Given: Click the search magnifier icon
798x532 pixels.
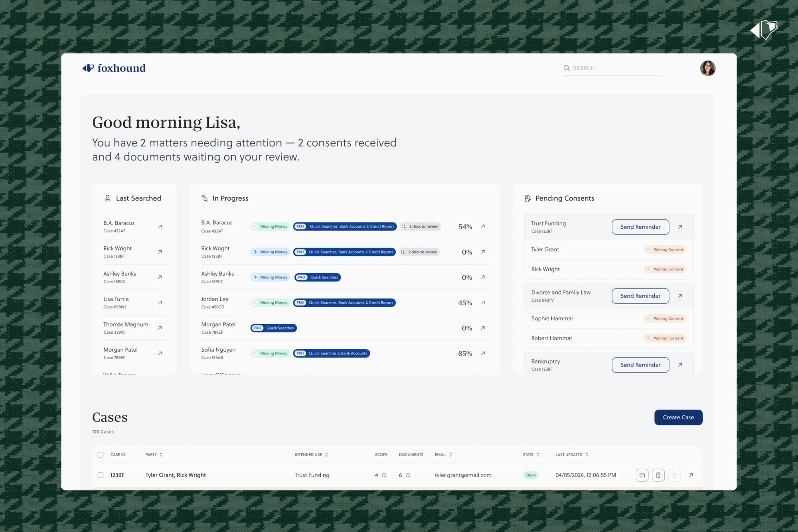Looking at the screenshot, I should 567,68.
